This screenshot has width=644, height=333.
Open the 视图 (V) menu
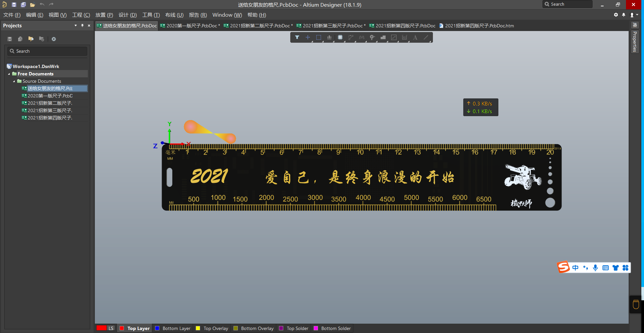coord(57,15)
